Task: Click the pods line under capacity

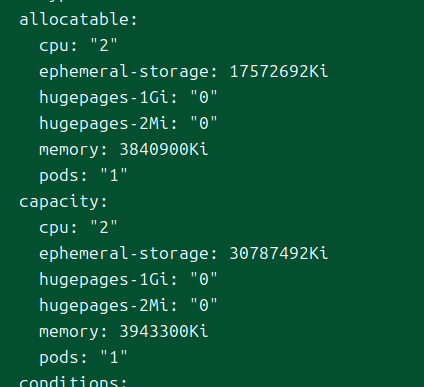Action: click(x=83, y=357)
